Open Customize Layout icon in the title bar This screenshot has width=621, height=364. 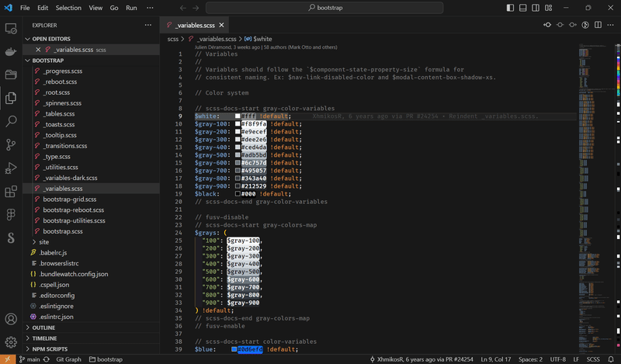click(549, 8)
